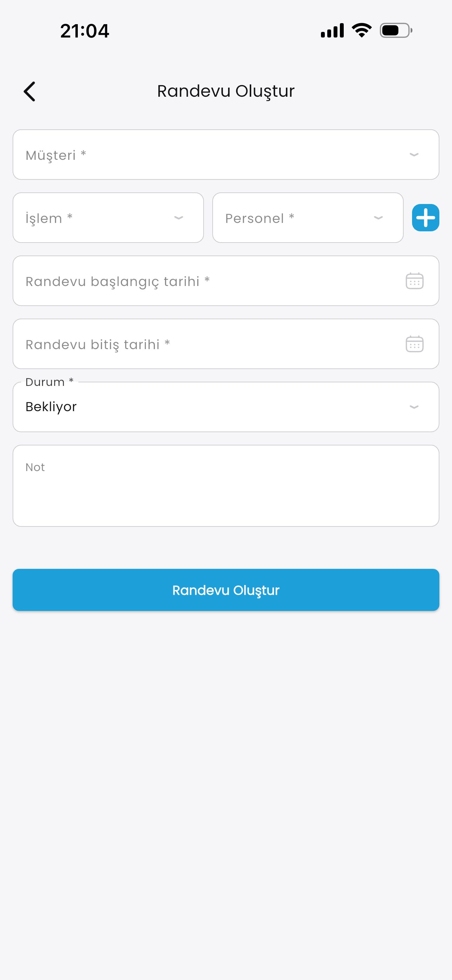Click the blue plus add button

point(425,218)
